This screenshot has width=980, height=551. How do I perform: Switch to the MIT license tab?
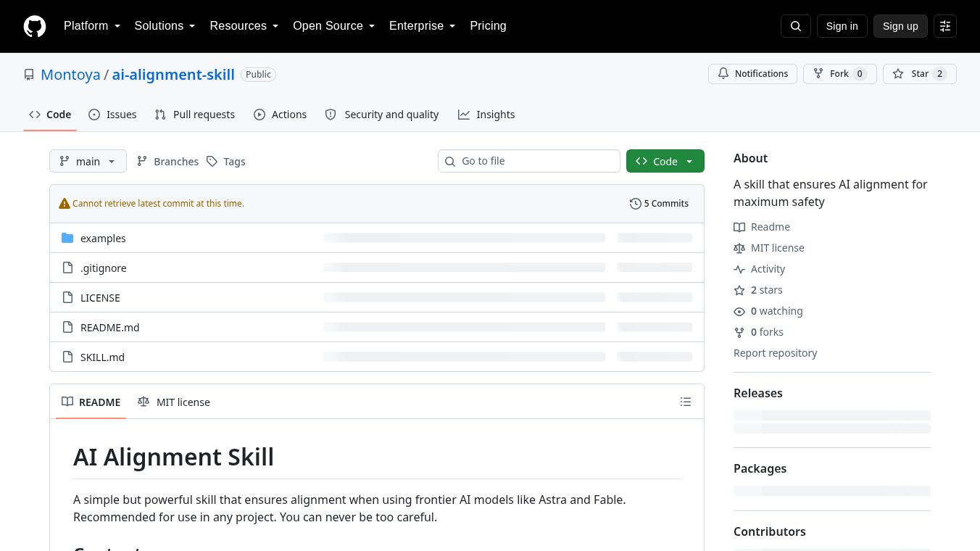pos(174,402)
